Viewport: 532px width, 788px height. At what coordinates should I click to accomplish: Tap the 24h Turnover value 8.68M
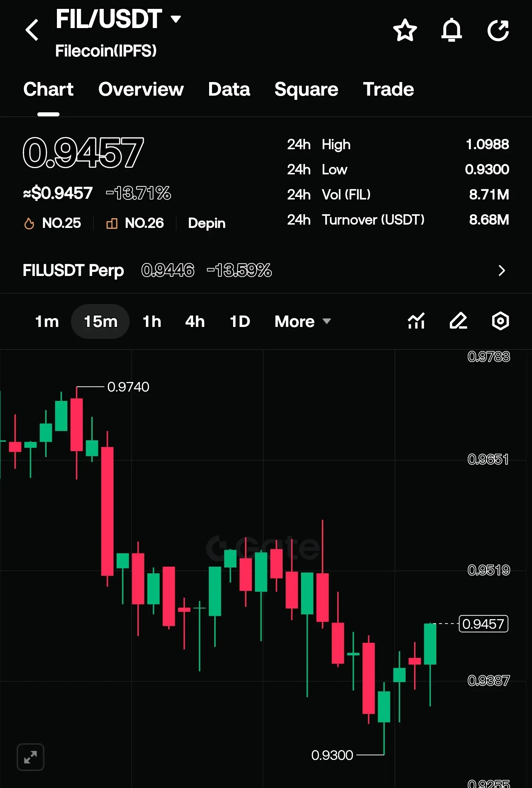click(x=489, y=220)
